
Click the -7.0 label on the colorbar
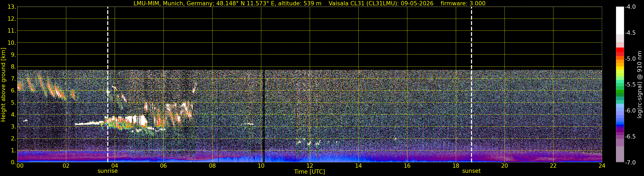(630, 163)
